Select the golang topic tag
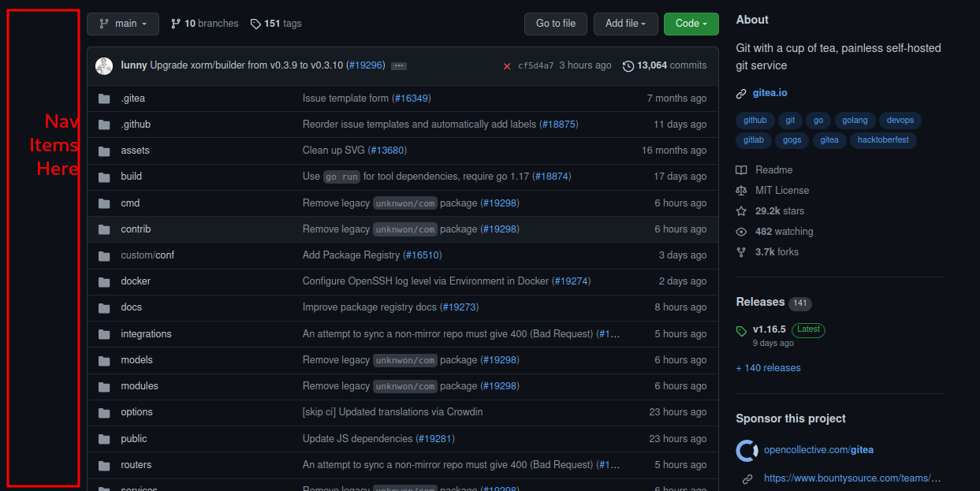 pyautogui.click(x=855, y=121)
